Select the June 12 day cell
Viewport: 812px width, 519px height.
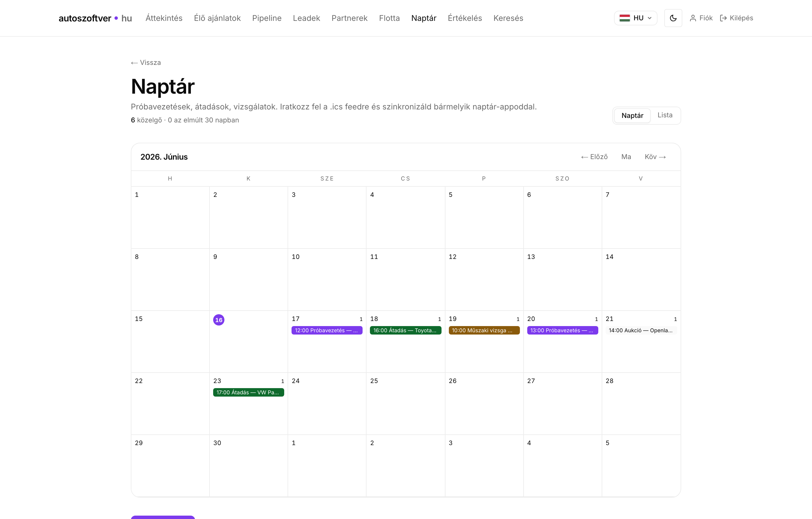tap(484, 280)
